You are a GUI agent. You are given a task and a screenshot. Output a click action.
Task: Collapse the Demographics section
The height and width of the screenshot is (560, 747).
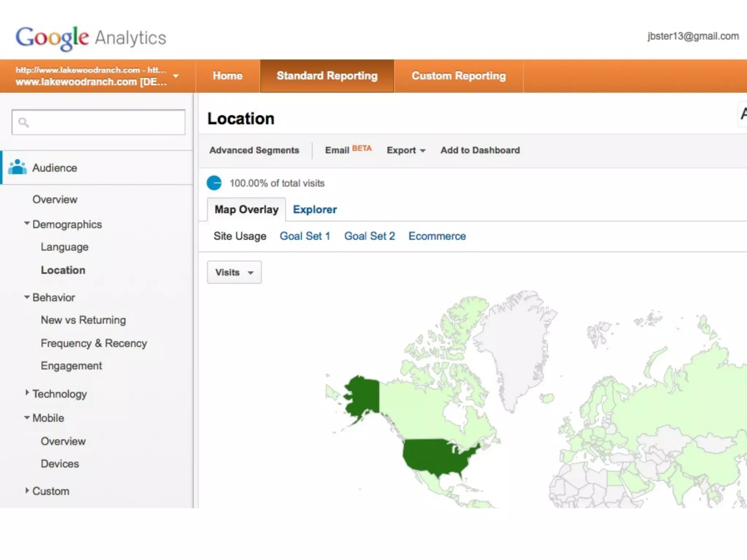(27, 223)
